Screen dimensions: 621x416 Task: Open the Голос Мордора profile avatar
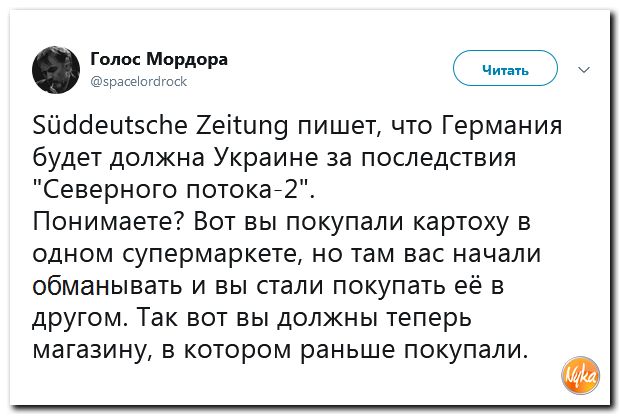click(56, 70)
